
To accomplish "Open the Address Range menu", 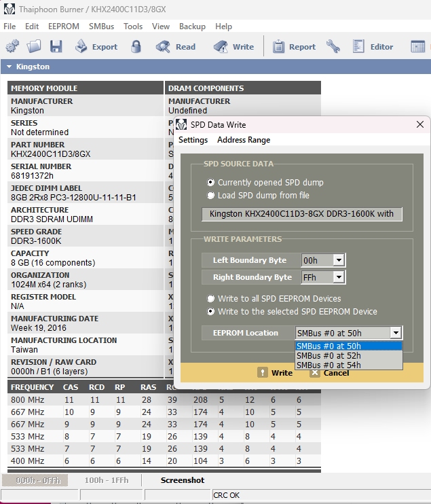I will click(x=244, y=140).
